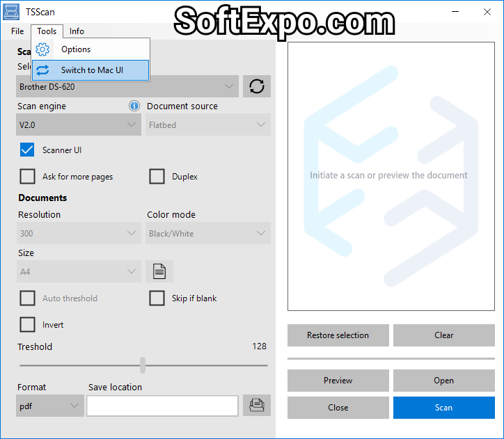
Task: Enable Ask for more pages
Action: [27, 176]
